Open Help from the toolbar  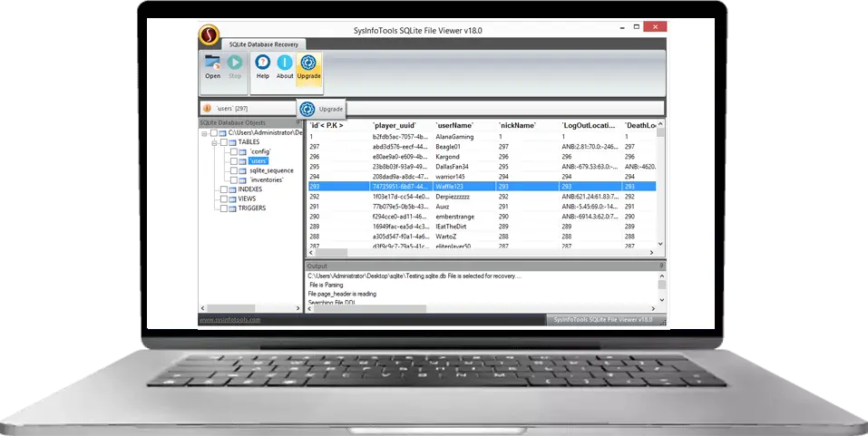tap(262, 63)
